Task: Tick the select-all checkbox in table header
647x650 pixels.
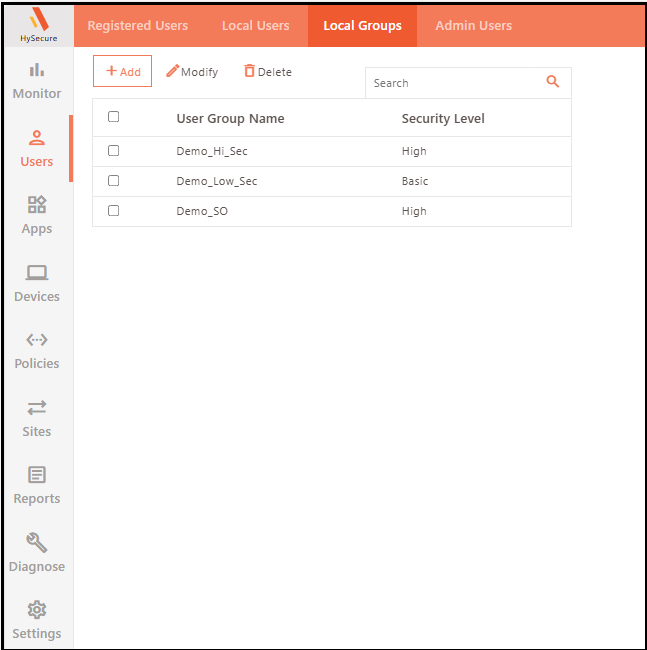Action: point(113,117)
